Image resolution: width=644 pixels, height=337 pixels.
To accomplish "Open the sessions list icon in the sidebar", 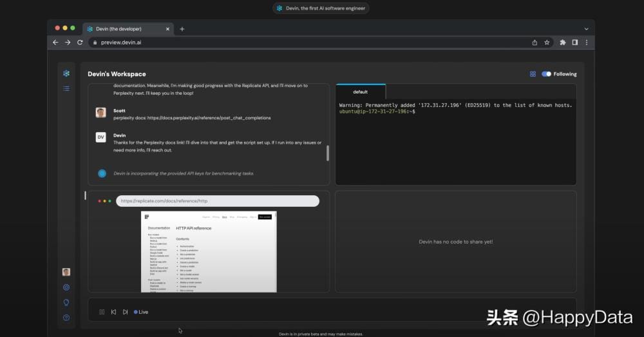I will [x=66, y=88].
